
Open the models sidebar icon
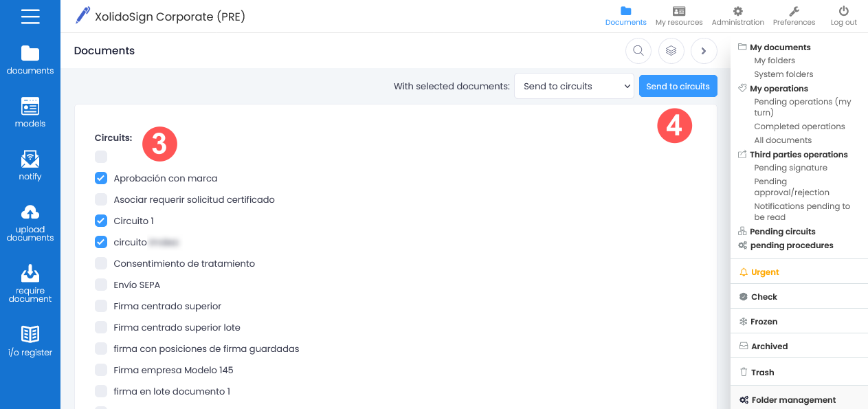(30, 107)
